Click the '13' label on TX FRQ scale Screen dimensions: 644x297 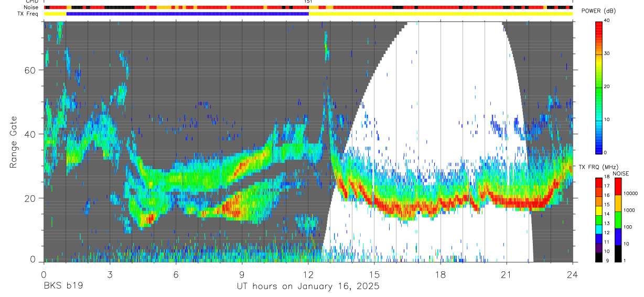pyautogui.click(x=606, y=223)
